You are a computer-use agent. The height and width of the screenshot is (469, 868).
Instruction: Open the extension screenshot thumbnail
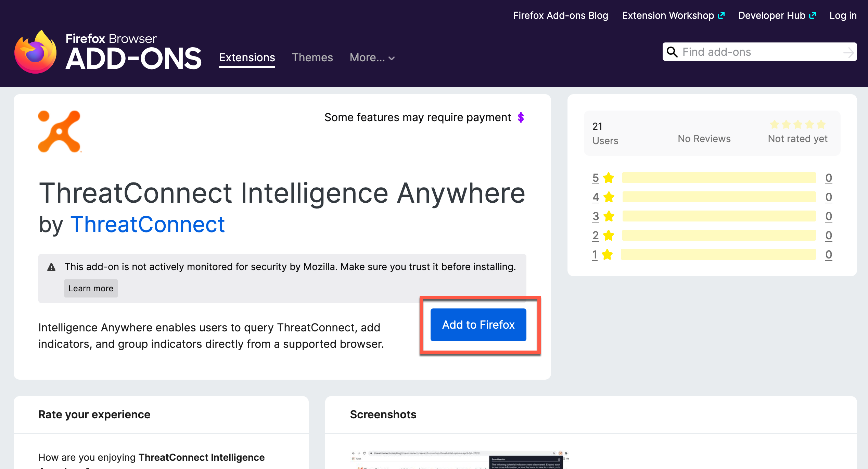click(459, 460)
